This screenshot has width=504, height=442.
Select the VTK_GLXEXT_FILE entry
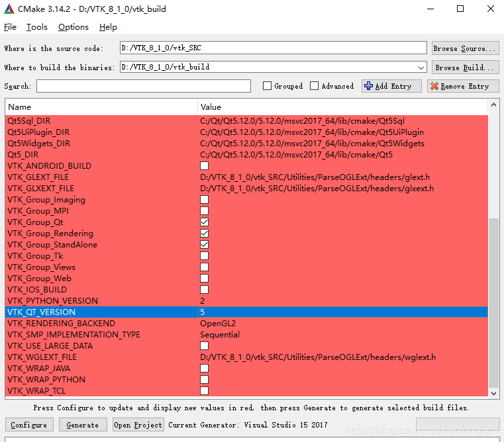click(40, 188)
